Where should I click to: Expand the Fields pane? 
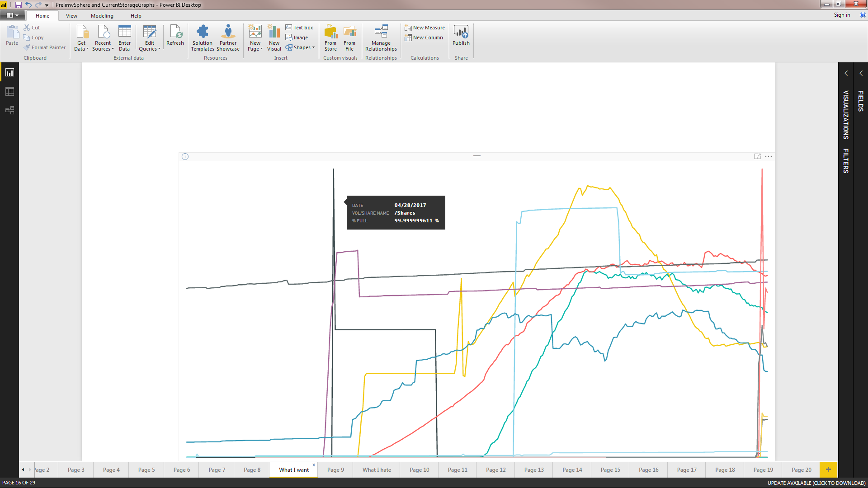[861, 73]
